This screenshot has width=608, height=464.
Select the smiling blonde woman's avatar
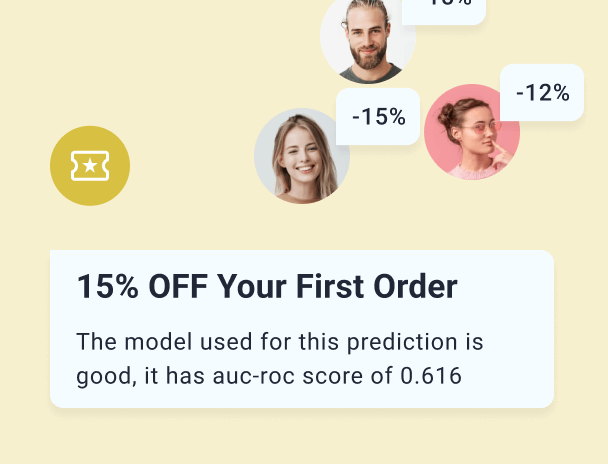(302, 155)
